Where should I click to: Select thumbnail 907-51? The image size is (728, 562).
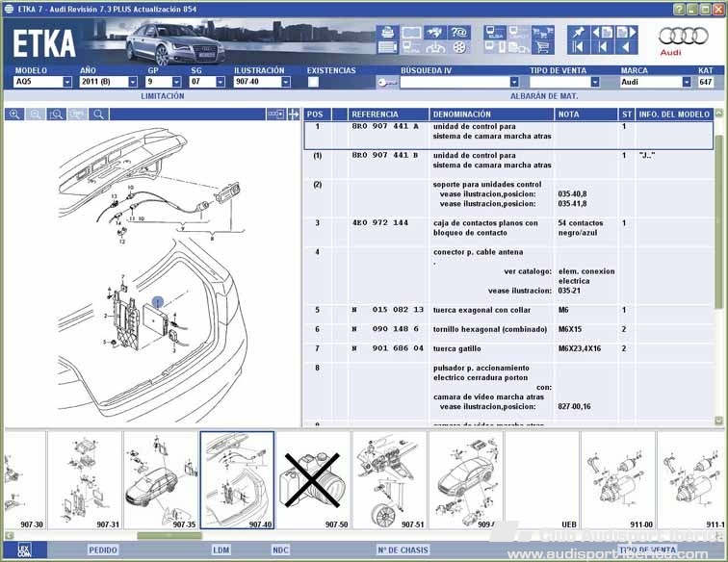click(x=389, y=480)
